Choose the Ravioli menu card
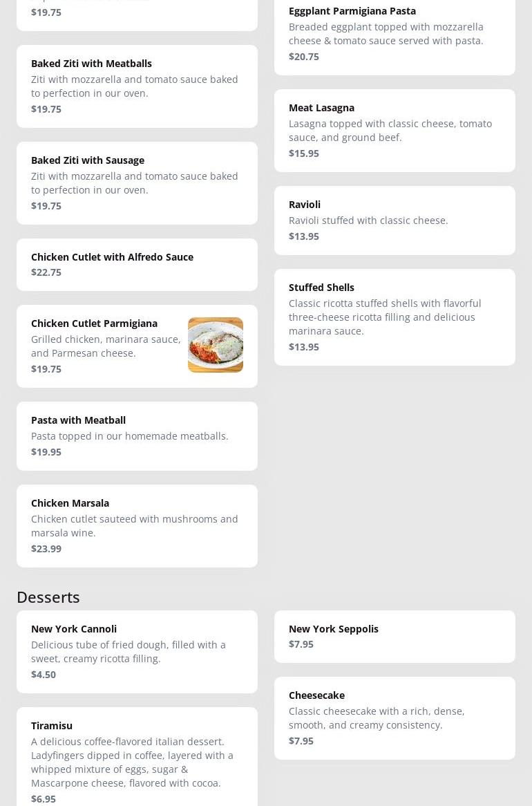The height and width of the screenshot is (806, 532). click(395, 221)
